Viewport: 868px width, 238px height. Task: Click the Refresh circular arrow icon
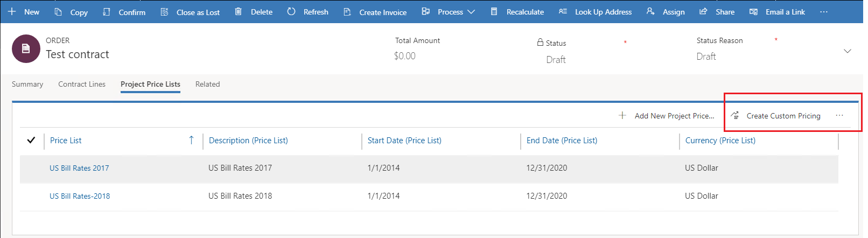click(291, 11)
